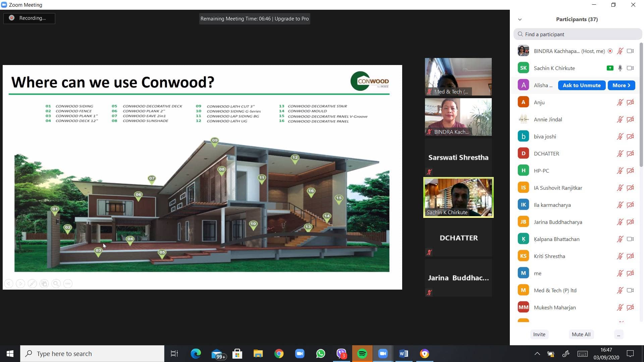644x362 pixels.
Task: Click the Invite button
Action: [x=539, y=334]
